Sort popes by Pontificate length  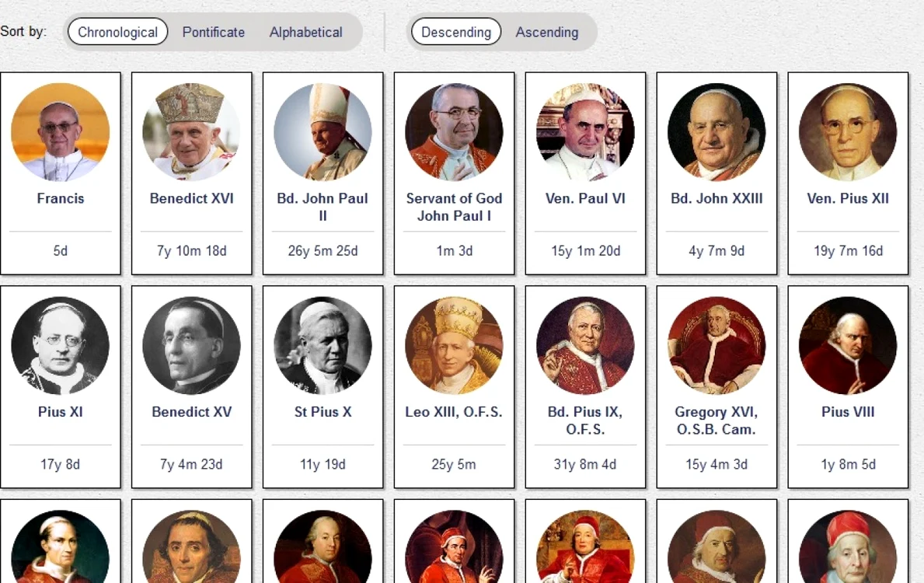coord(214,32)
